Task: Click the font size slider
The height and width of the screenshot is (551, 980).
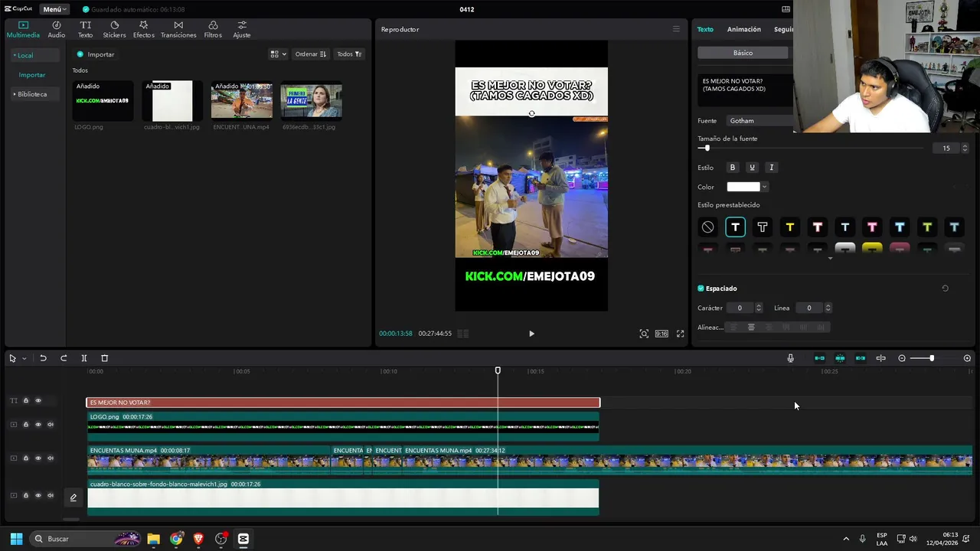Action: 812,148
